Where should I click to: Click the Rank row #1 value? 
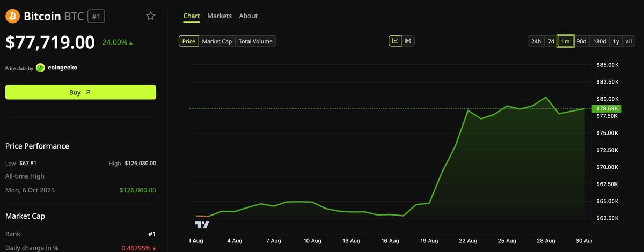(x=152, y=234)
